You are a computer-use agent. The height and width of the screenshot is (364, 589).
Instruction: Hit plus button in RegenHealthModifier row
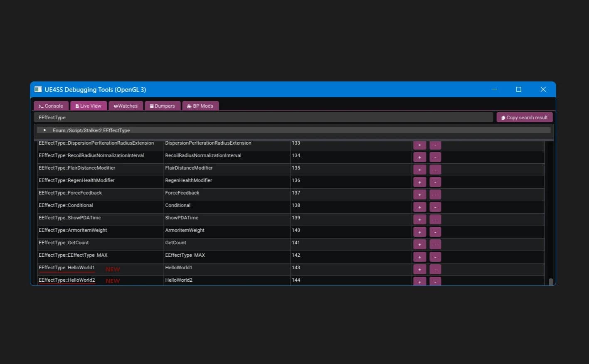click(x=419, y=182)
